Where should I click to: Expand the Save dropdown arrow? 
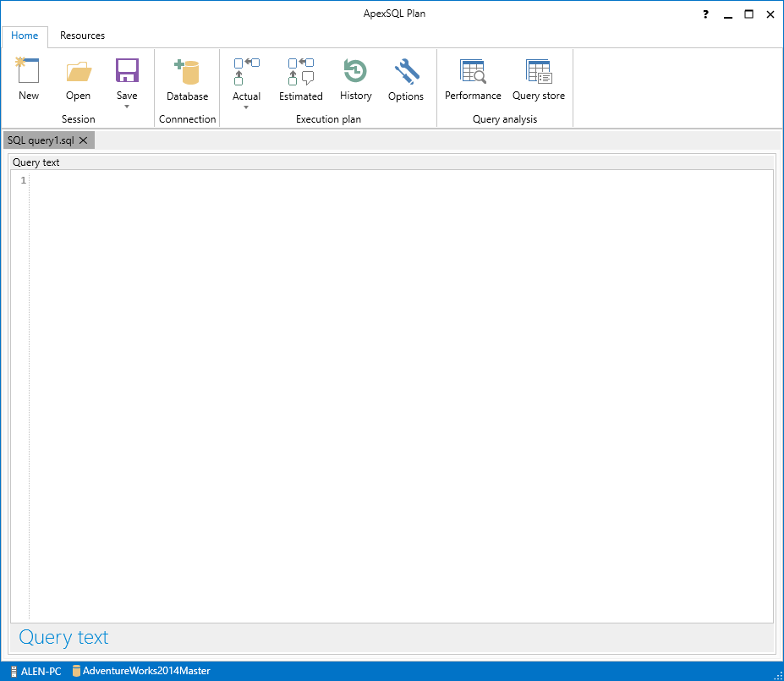coord(127,107)
